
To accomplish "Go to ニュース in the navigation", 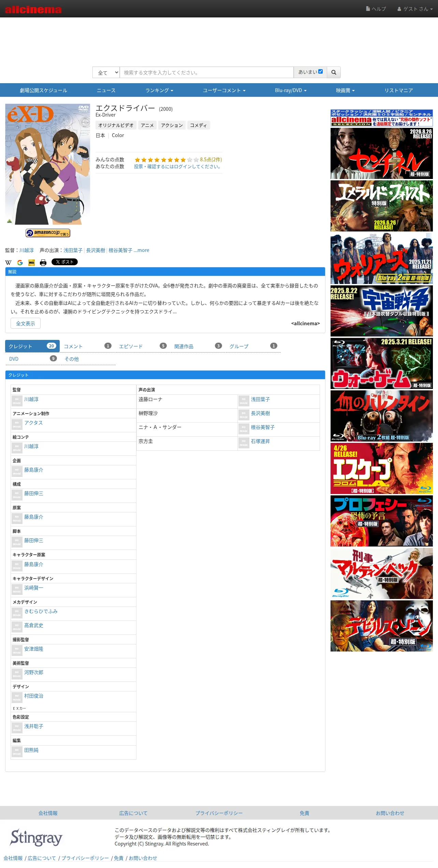I will click(106, 90).
